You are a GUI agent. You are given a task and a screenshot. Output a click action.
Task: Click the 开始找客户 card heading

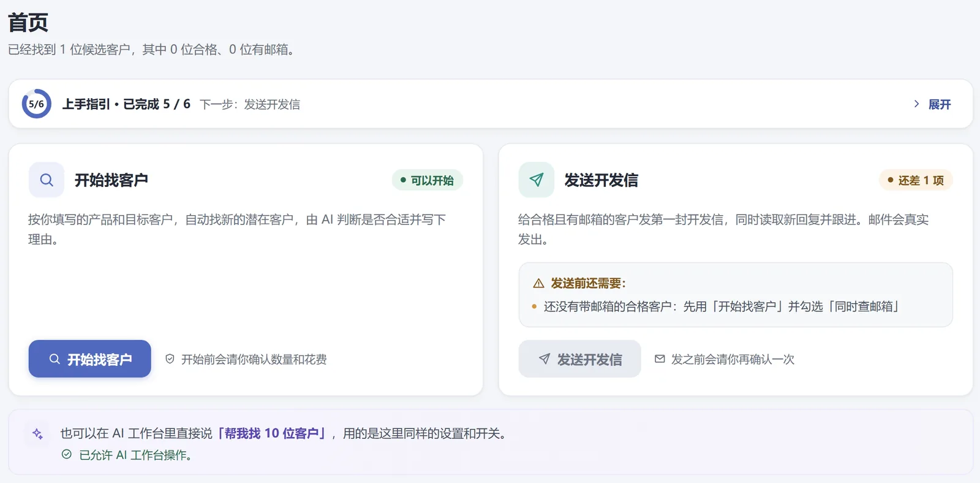click(111, 180)
